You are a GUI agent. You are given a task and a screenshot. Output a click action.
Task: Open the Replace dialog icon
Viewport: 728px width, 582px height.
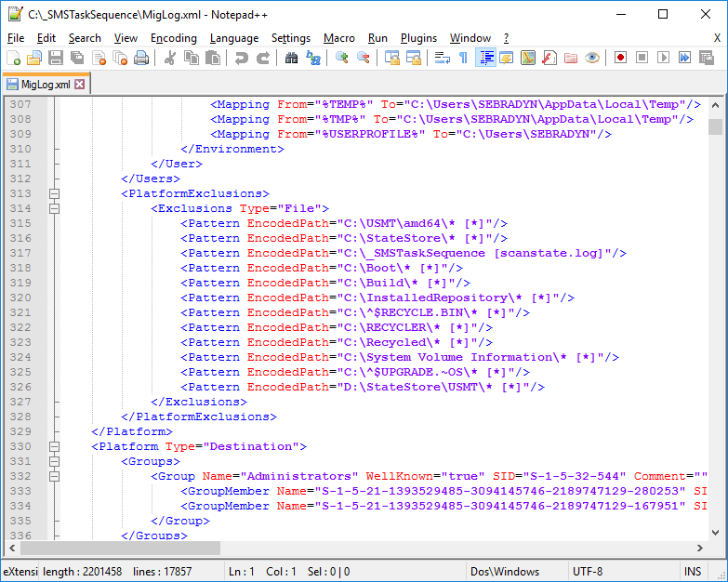[x=313, y=58]
